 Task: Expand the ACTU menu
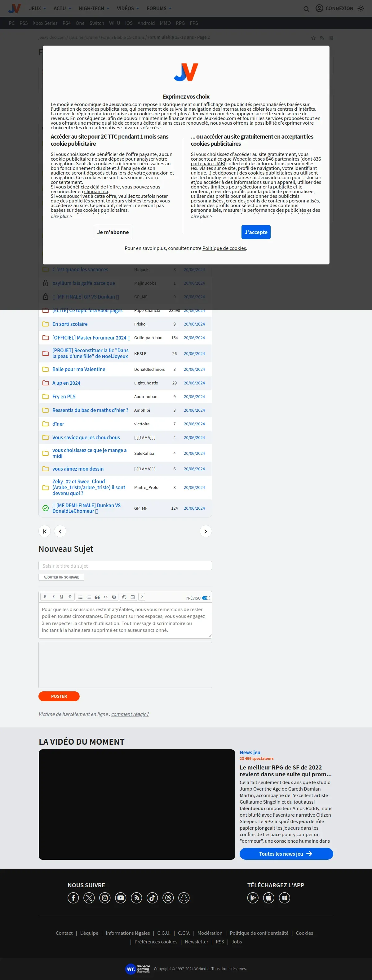pos(62,8)
